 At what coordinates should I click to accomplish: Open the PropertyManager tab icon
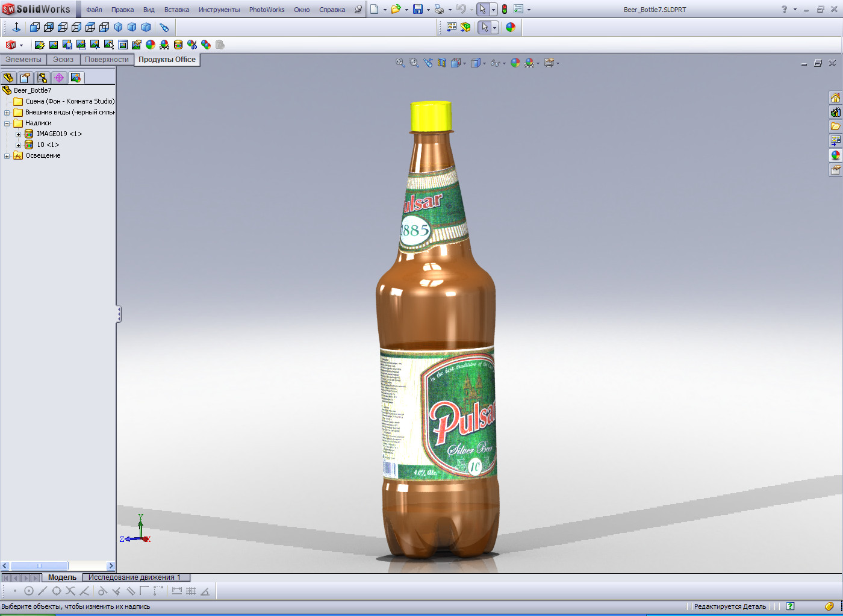[25, 78]
